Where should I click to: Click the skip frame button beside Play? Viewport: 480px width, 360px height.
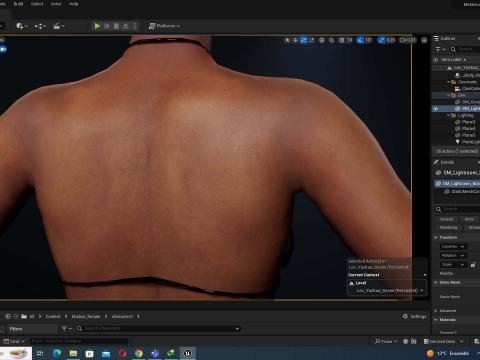point(107,26)
